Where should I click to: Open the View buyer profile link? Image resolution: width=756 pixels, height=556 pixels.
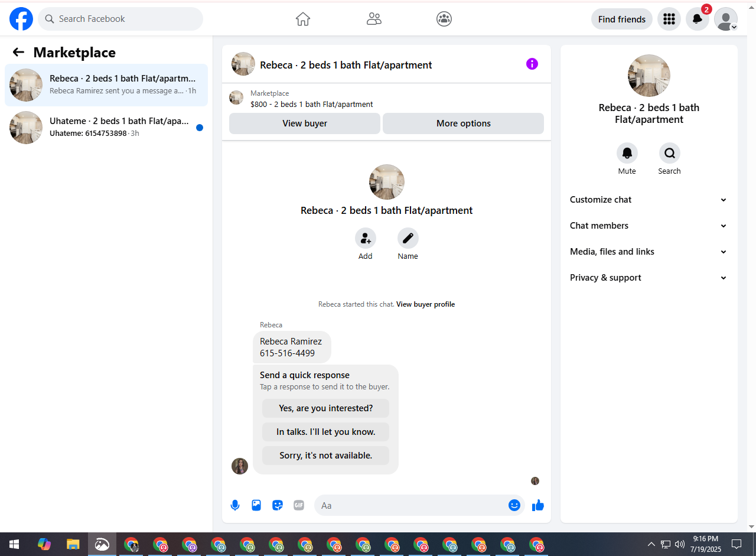(x=425, y=304)
